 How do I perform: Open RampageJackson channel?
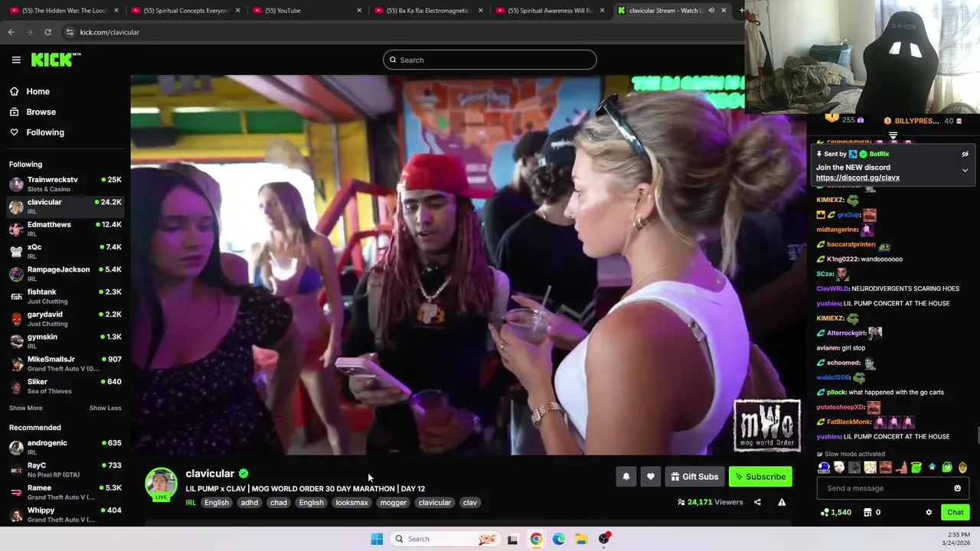[65, 273]
